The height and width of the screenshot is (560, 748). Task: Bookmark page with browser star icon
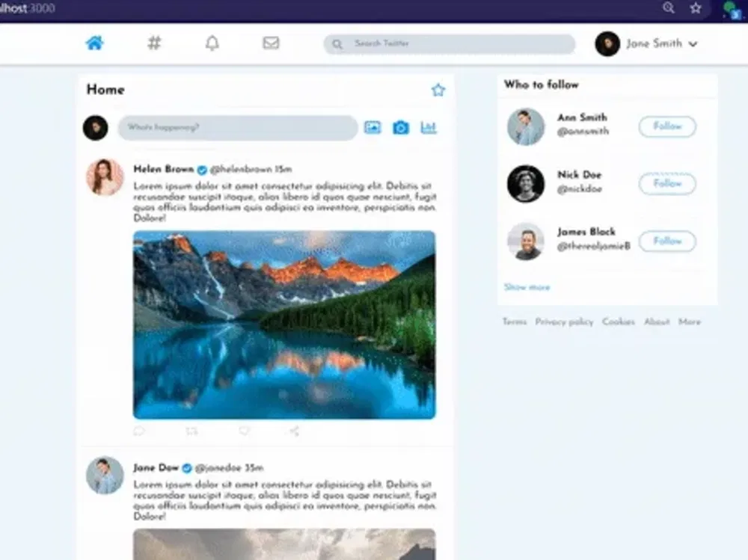click(696, 7)
